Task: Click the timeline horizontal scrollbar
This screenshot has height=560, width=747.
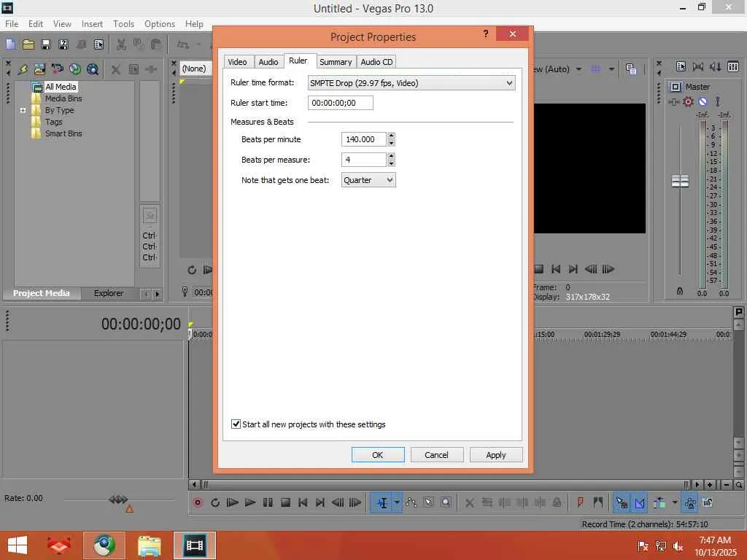Action: point(445,485)
